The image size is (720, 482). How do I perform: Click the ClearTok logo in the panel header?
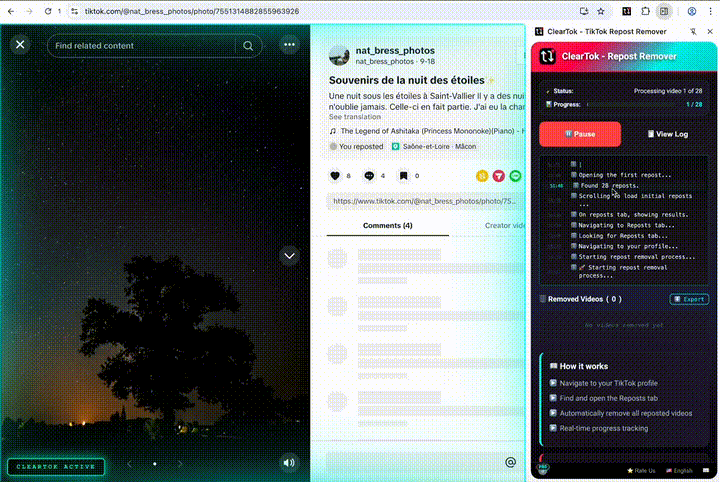(x=547, y=56)
